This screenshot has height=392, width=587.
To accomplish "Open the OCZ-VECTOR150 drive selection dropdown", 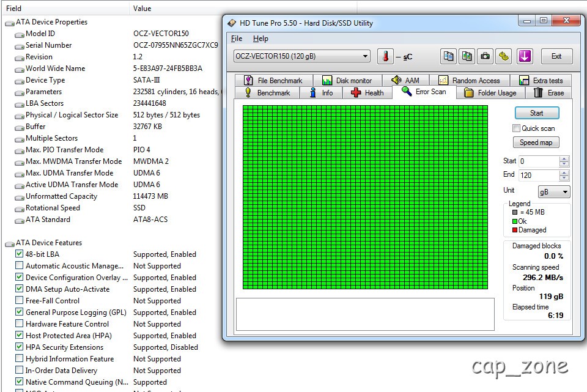I will (x=301, y=56).
